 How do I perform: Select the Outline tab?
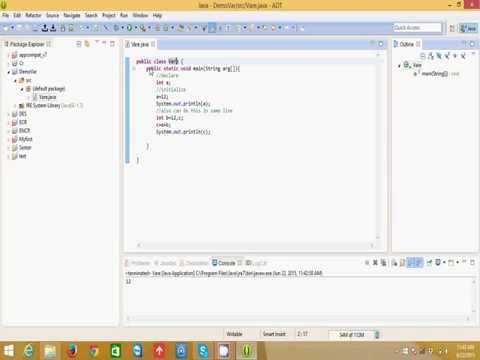point(406,44)
